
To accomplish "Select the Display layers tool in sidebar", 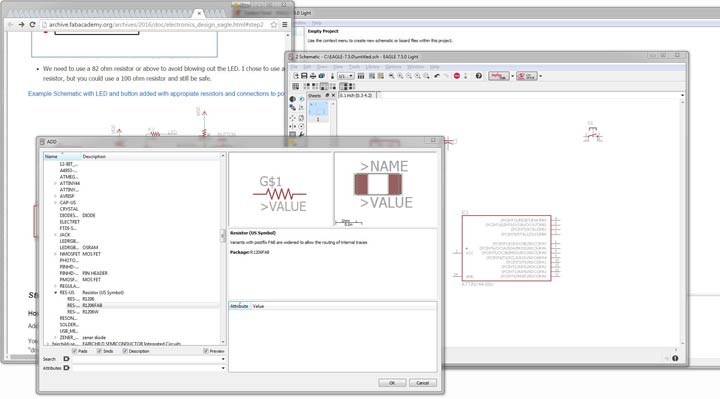I will point(292,107).
